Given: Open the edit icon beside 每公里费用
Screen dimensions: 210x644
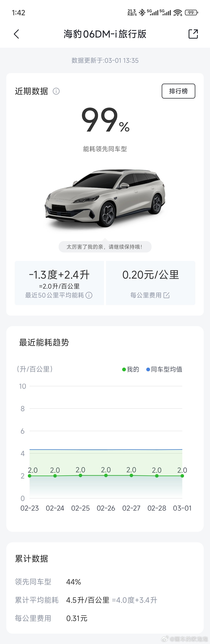Looking at the screenshot, I should (x=167, y=295).
